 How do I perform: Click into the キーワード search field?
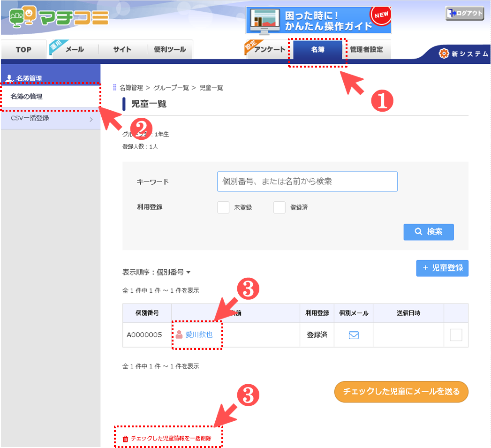pos(307,182)
